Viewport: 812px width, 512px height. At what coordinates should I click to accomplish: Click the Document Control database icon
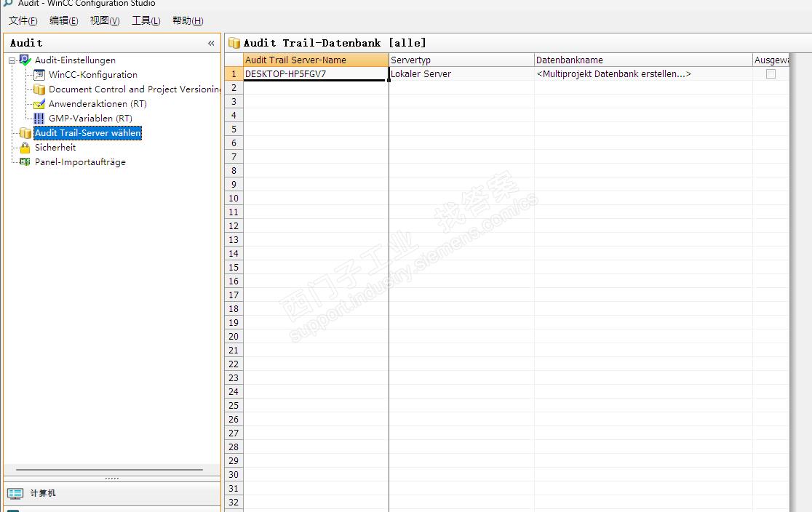39,89
